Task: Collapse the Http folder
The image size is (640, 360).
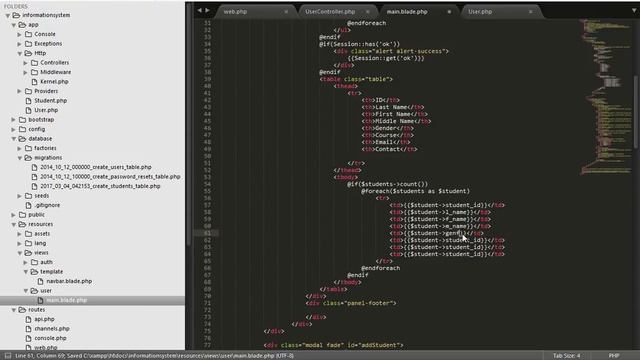Action: click(x=20, y=53)
